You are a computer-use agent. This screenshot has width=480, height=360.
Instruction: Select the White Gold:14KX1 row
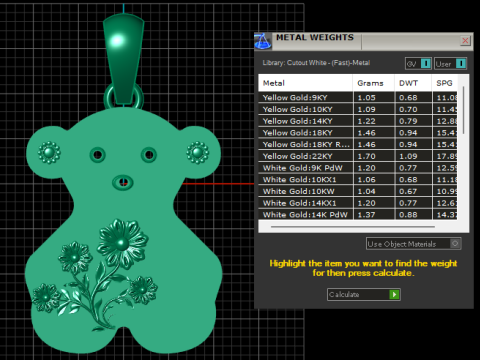pos(358,203)
